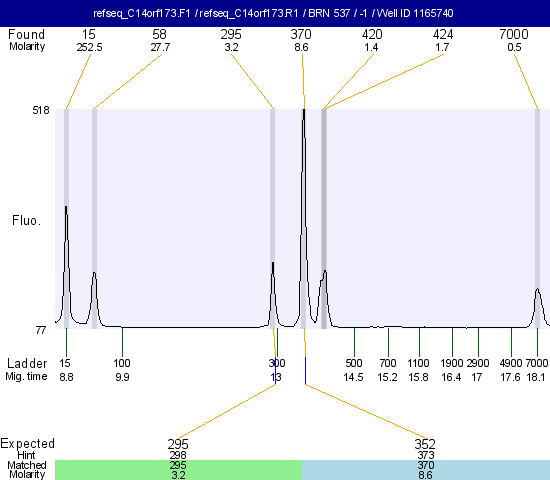Click the ladder 500 marker label
Screen dimensions: 550x480
click(354, 363)
